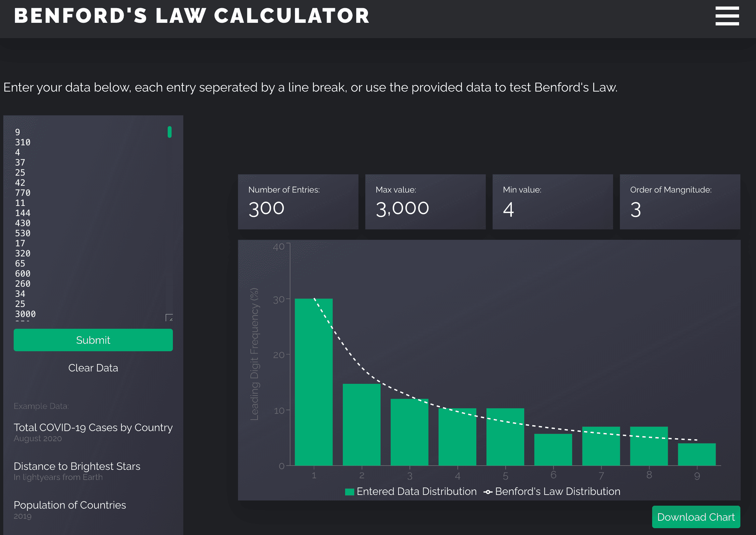Click the bar for leading digit 8
Image resolution: width=756 pixels, height=535 pixels.
[649, 446]
